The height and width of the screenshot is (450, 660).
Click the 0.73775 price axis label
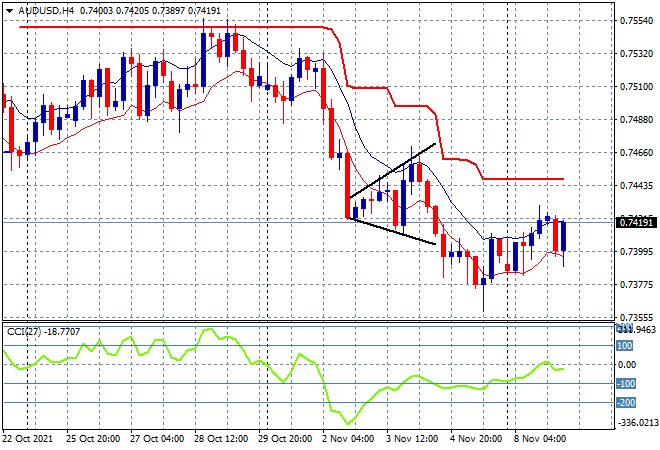636,285
